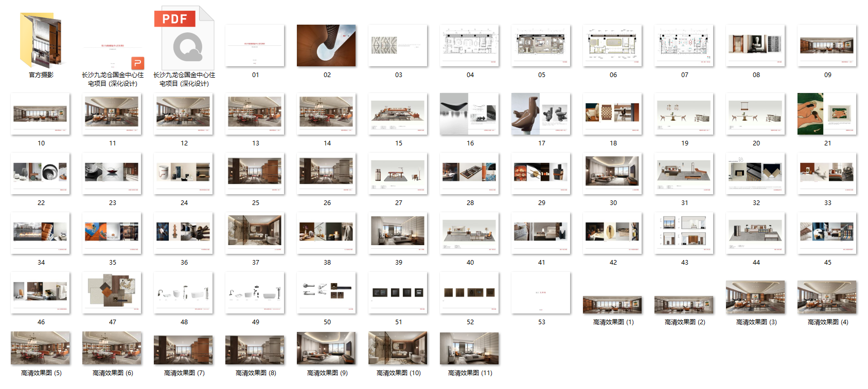The height and width of the screenshot is (389, 868).
Task: Select 高清效果图 (11) bedroom image
Action: pyautogui.click(x=469, y=348)
